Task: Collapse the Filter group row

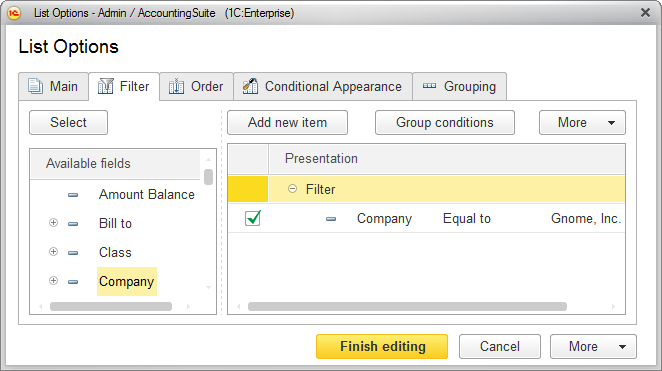Action: click(292, 189)
